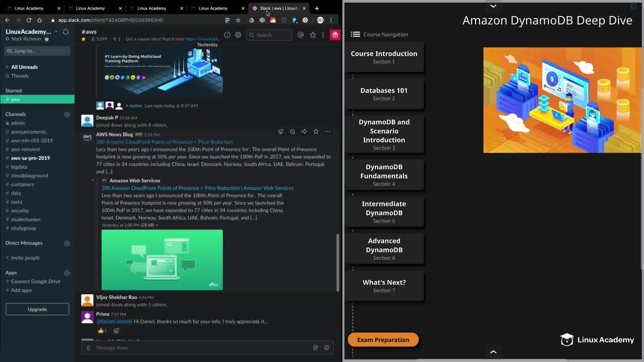Open the 4 replies thread link
This screenshot has height=362, width=644.
click(133, 106)
